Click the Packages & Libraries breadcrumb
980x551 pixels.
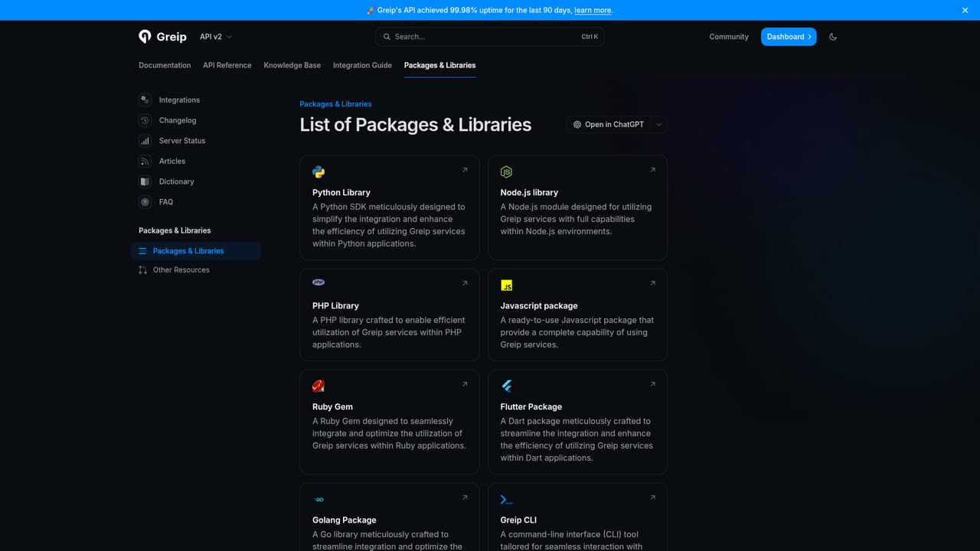335,104
